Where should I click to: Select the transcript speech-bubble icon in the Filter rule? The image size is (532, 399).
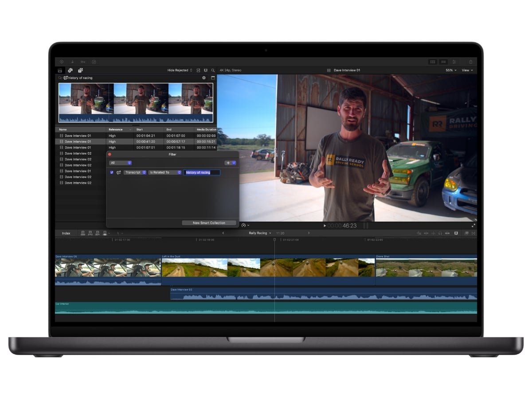coord(118,172)
